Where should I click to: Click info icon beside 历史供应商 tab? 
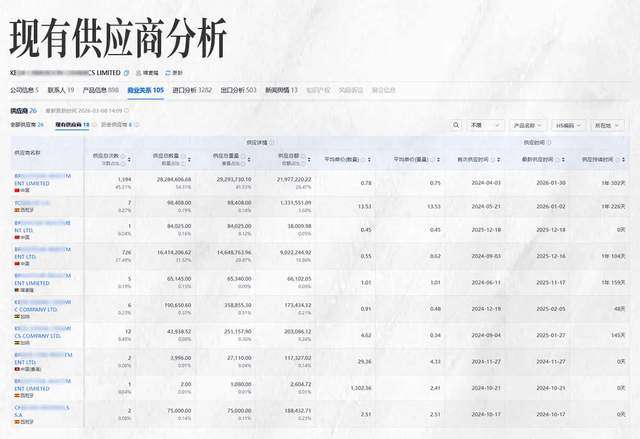pos(136,125)
